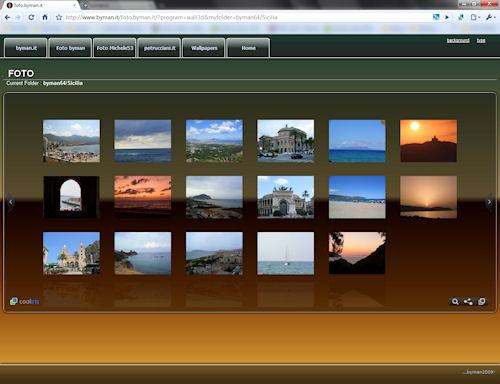Open the Wallpapers tab

point(204,48)
